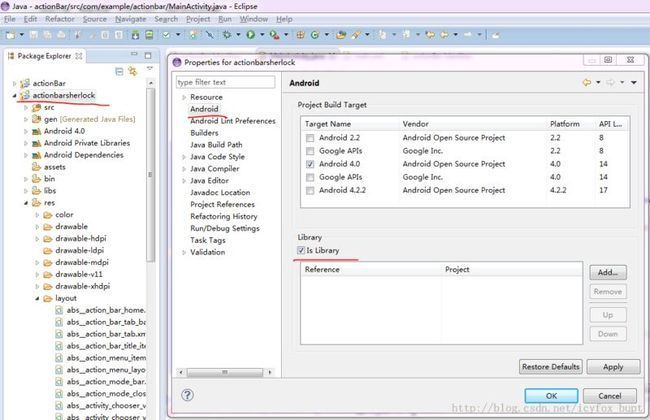
Task: Click the New wizard toolbar icon
Action: 10,35
